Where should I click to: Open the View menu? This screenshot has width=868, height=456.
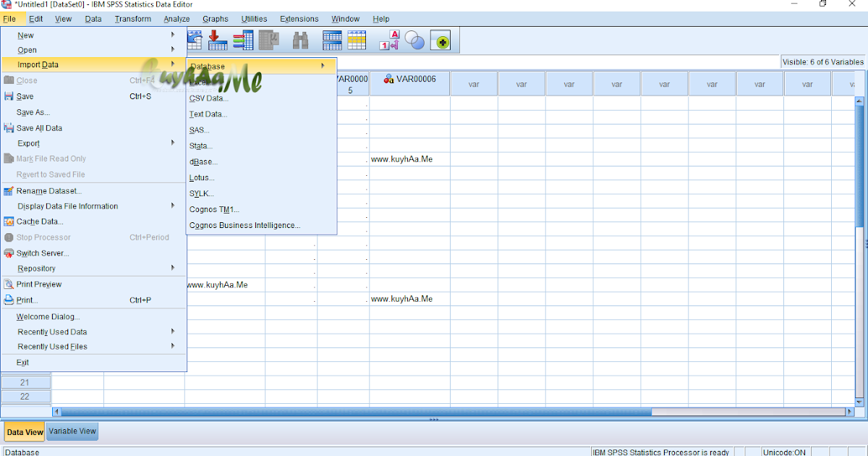(64, 19)
